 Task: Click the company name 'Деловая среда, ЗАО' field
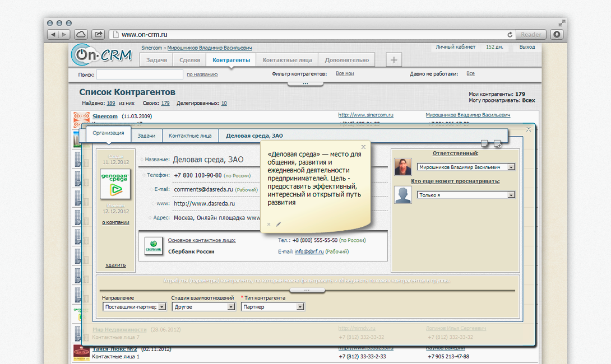208,160
